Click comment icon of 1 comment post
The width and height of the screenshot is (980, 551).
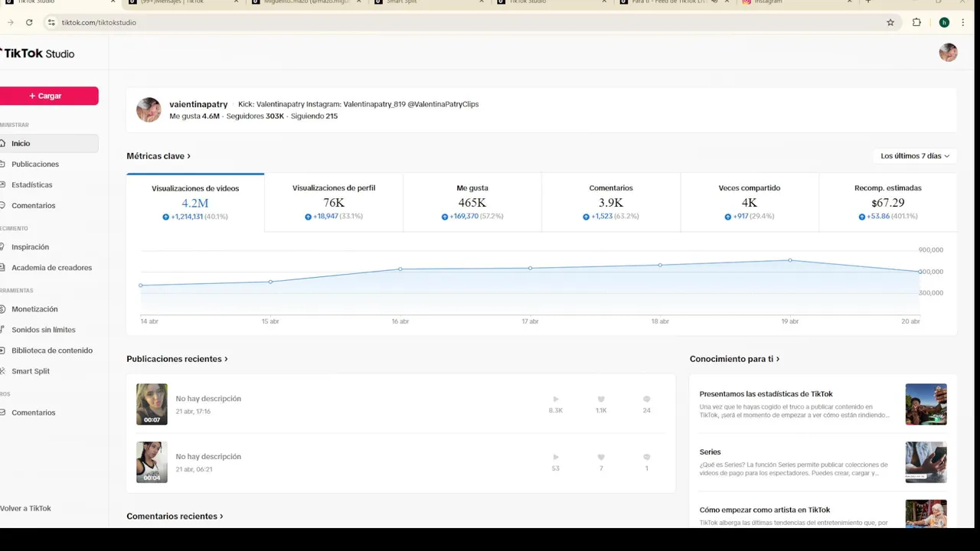click(647, 457)
